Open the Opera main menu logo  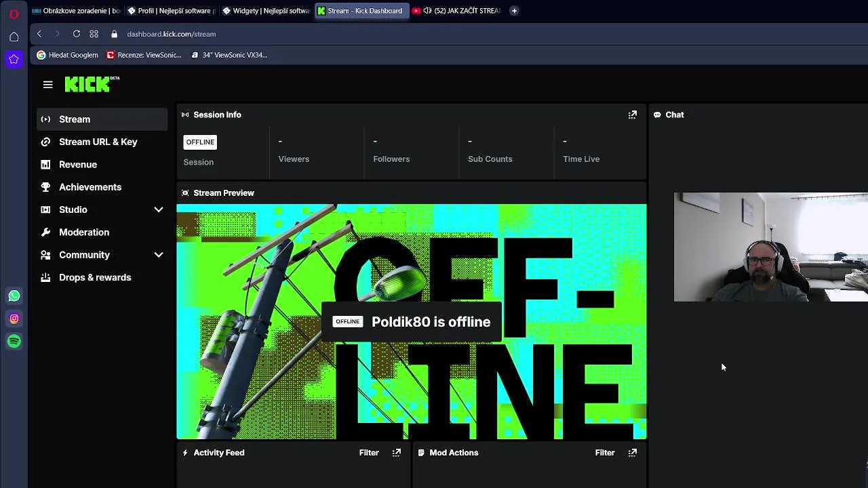(14, 14)
